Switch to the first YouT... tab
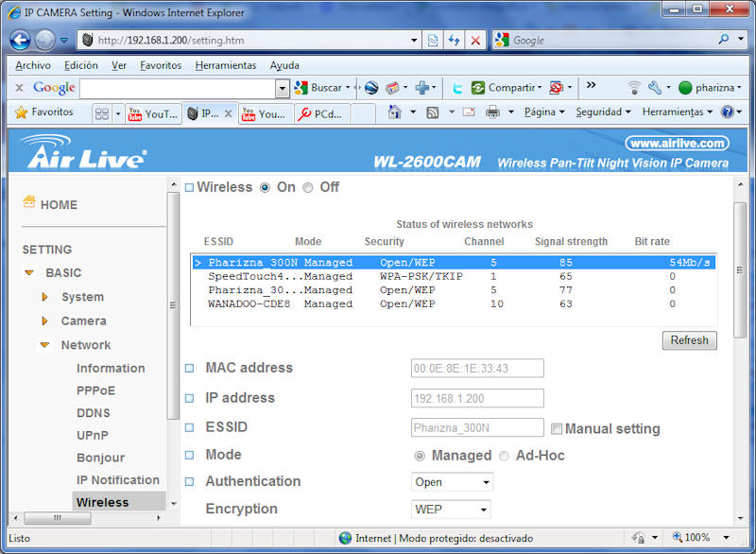The height and width of the screenshot is (554, 756). coord(153,113)
